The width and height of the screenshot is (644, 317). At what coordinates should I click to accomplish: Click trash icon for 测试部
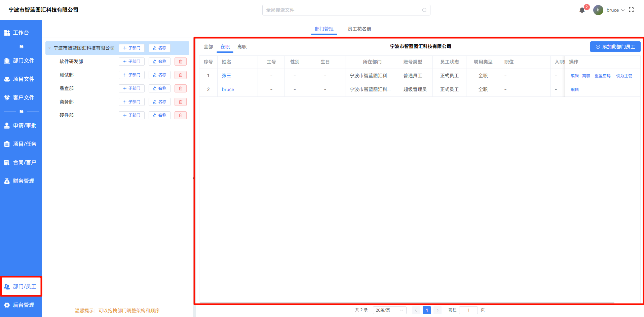click(x=181, y=75)
